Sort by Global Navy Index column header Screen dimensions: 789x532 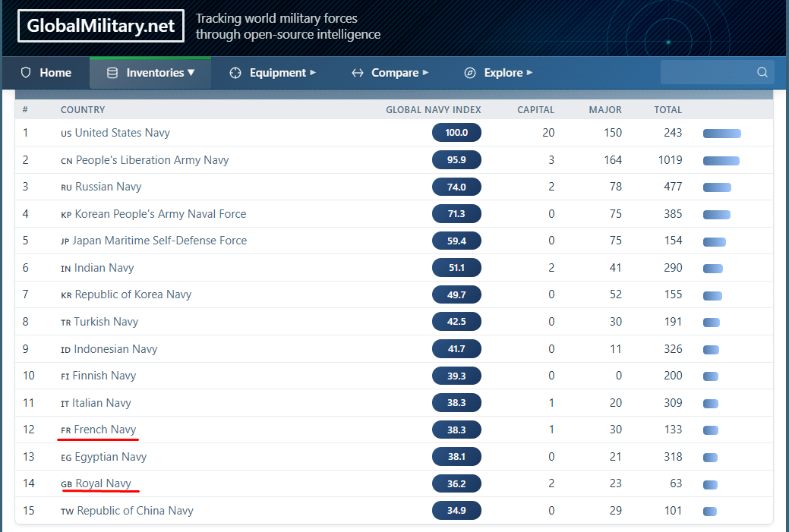pyautogui.click(x=433, y=110)
